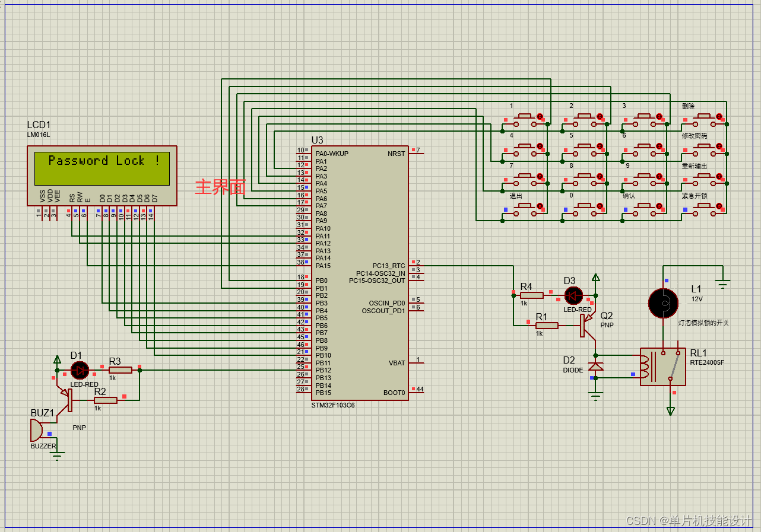
Task: Click the PC13_RTC pin label on U3
Action: pos(389,266)
